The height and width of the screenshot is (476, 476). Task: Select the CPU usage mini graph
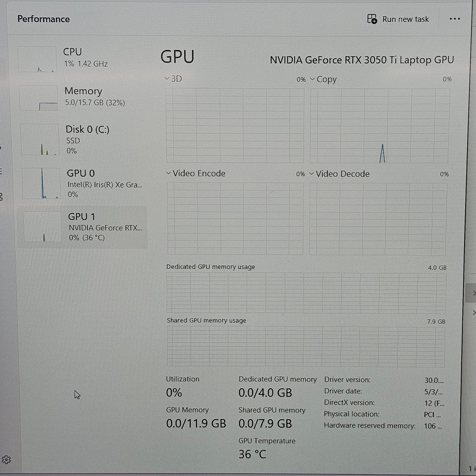[37, 59]
